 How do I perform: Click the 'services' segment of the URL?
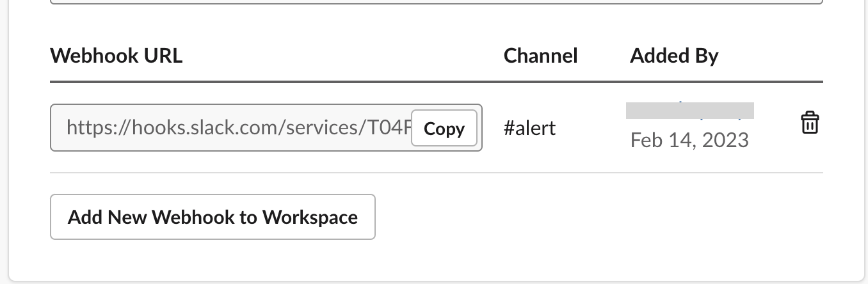coord(316,129)
